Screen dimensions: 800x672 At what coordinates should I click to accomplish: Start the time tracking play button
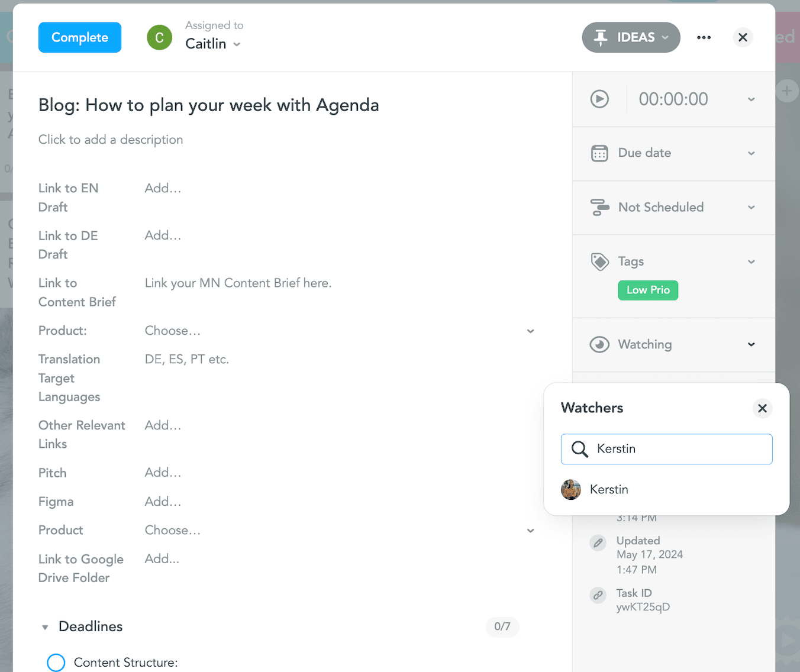point(599,99)
